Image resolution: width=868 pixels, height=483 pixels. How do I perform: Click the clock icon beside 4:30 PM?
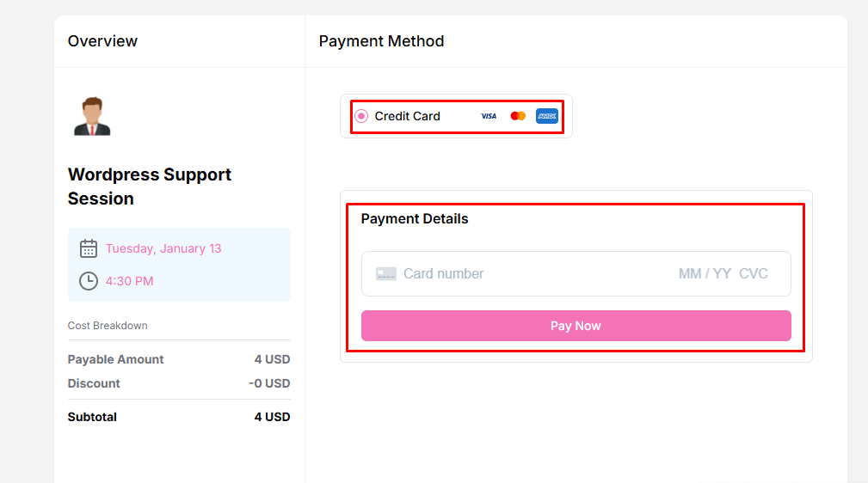tap(89, 281)
